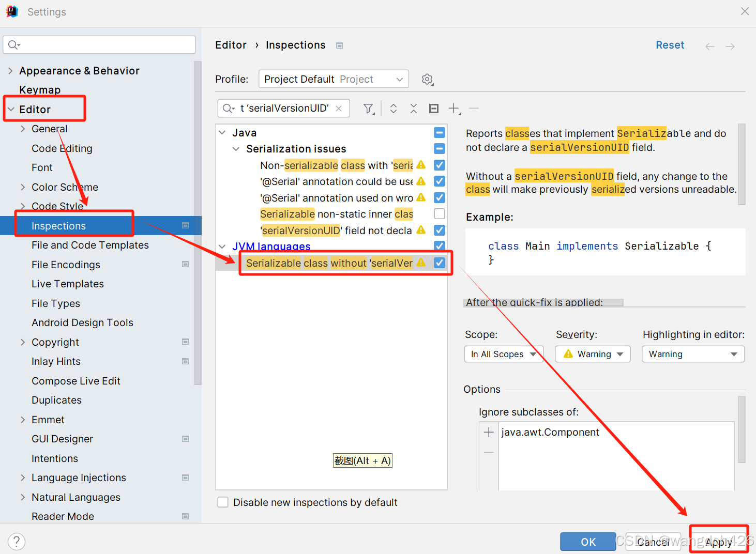Click the Reset link
The height and width of the screenshot is (554, 756).
tap(670, 45)
